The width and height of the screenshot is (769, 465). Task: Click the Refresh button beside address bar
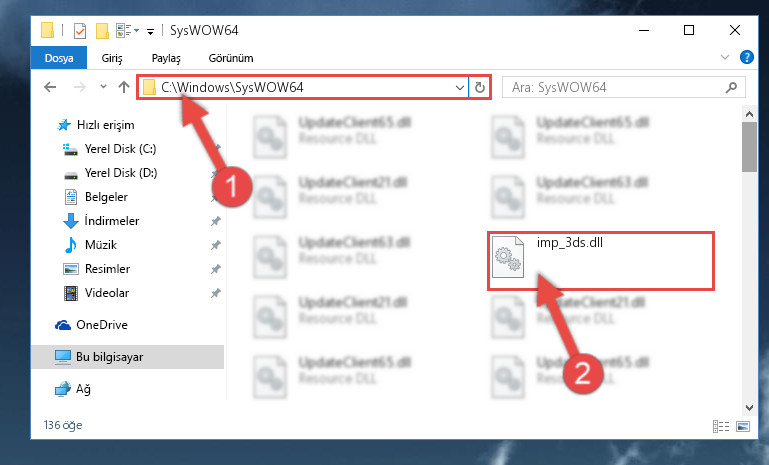[x=480, y=87]
